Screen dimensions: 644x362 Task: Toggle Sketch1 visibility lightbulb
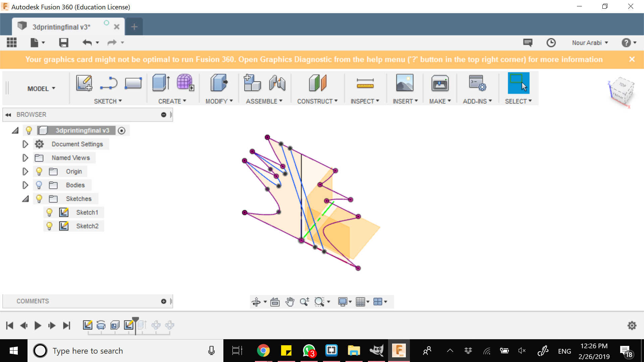[x=49, y=212]
